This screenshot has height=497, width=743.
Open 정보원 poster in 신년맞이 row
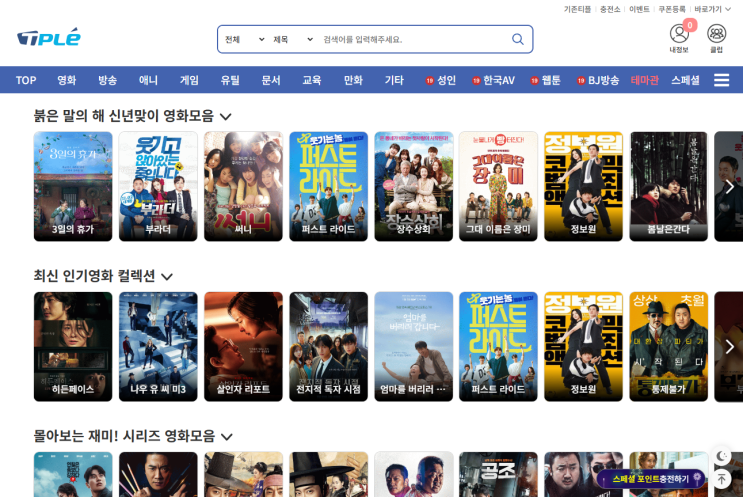click(x=583, y=187)
